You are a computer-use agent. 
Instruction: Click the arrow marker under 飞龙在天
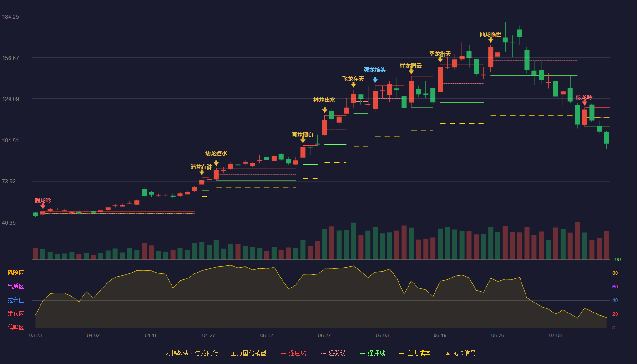pos(353,85)
